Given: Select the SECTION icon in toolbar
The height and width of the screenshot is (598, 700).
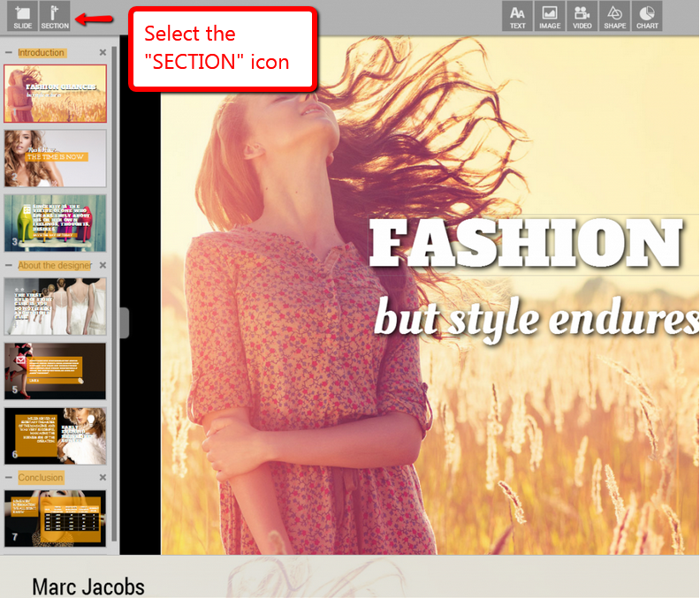Looking at the screenshot, I should (x=55, y=16).
